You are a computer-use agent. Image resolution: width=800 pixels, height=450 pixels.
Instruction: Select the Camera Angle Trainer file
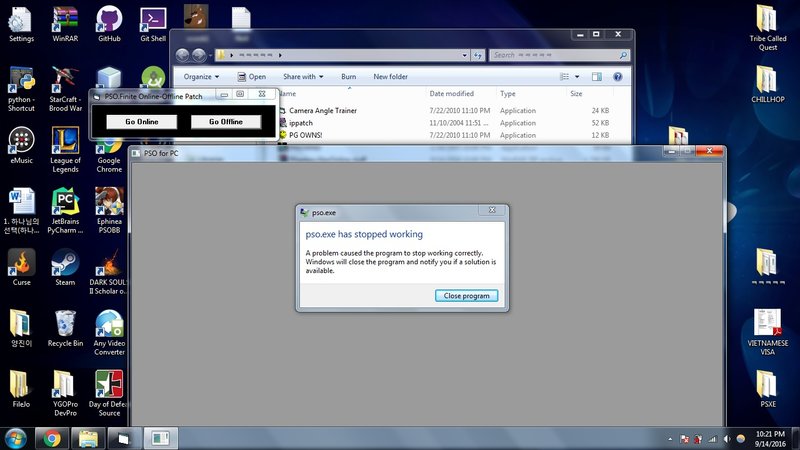[x=322, y=110]
